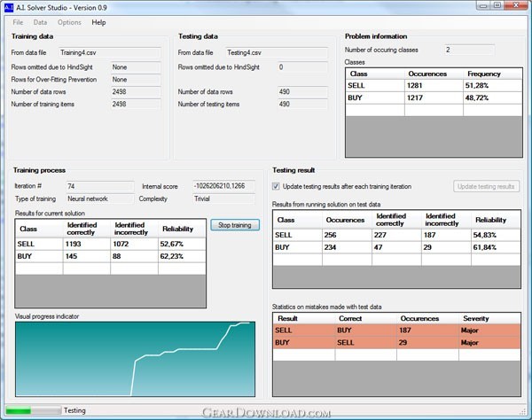The height and width of the screenshot is (420, 532).
Task: Click the 1193 identified correctly cell
Action: (87, 244)
